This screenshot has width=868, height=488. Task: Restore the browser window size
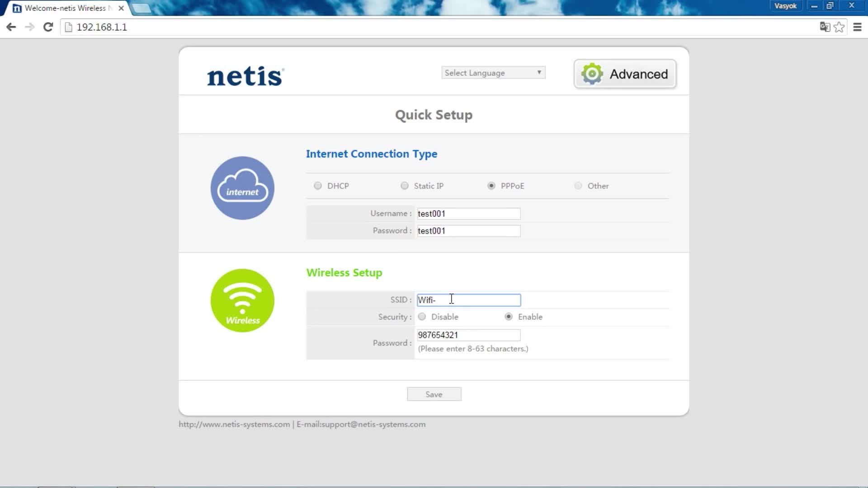click(x=830, y=6)
